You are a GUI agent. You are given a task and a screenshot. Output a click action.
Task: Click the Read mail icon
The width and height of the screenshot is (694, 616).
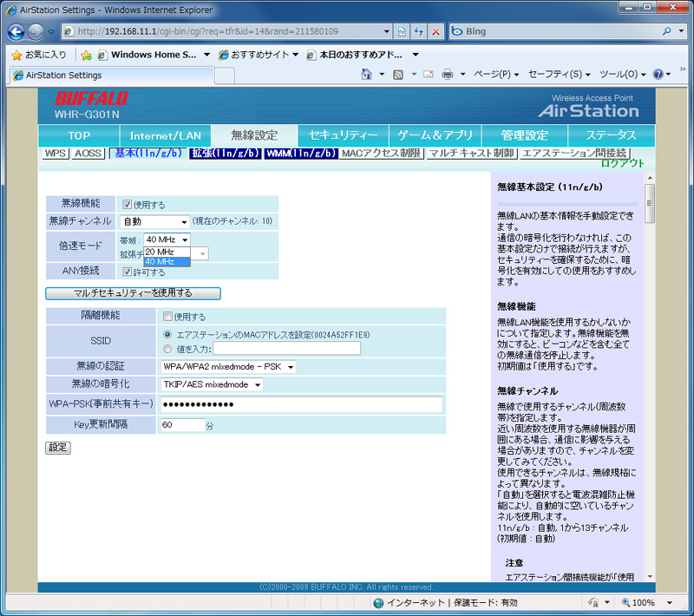point(428,75)
